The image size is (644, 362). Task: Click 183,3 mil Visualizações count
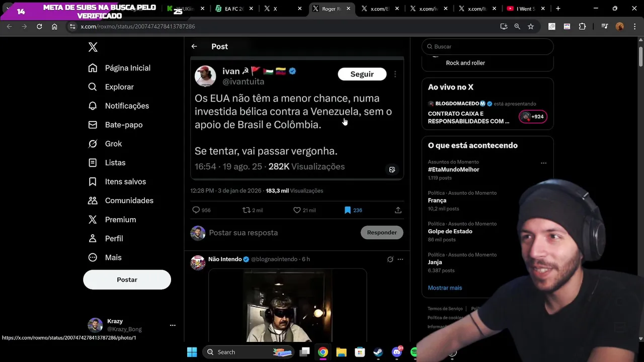tap(294, 191)
